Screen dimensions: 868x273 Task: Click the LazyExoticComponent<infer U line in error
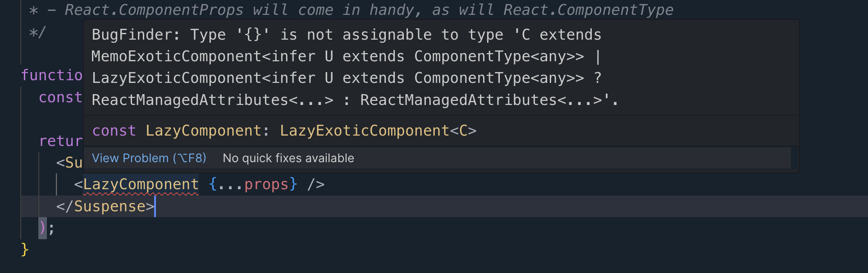[x=347, y=78]
